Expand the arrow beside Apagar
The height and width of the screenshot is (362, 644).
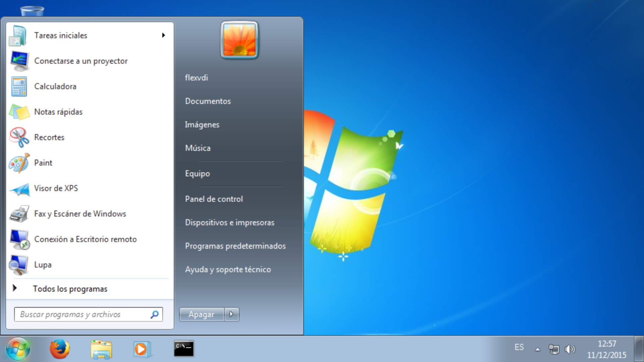(x=232, y=314)
